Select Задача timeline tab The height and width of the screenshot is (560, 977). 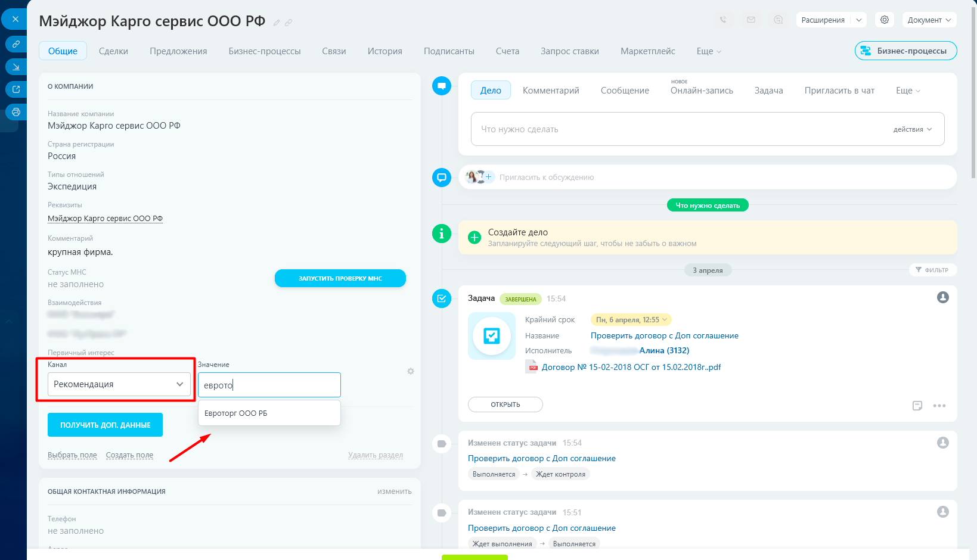769,91
